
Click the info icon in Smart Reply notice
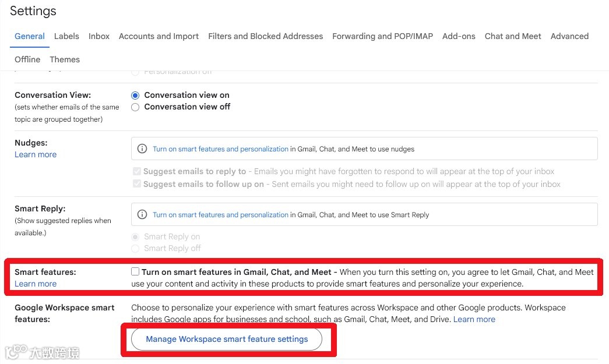point(142,214)
